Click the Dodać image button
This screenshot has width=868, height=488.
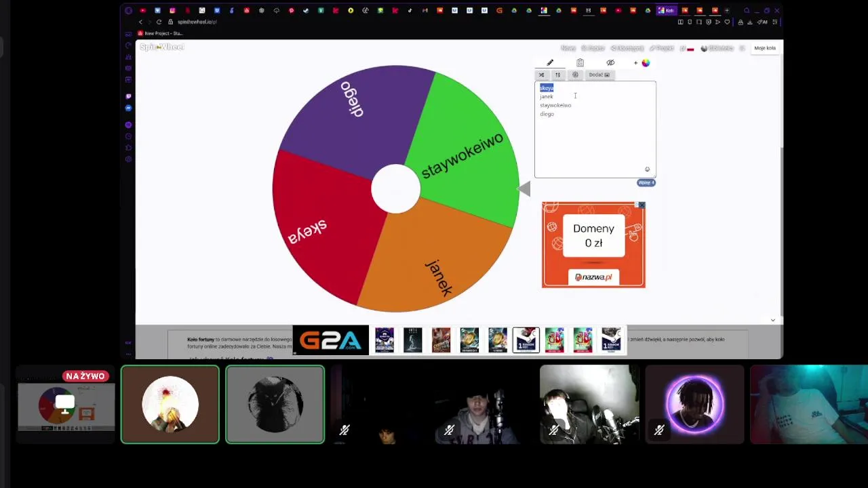[599, 75]
